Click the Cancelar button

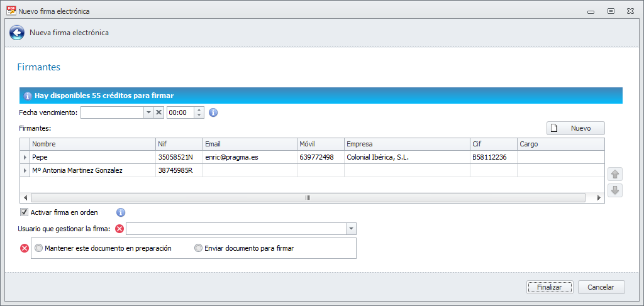click(x=601, y=287)
